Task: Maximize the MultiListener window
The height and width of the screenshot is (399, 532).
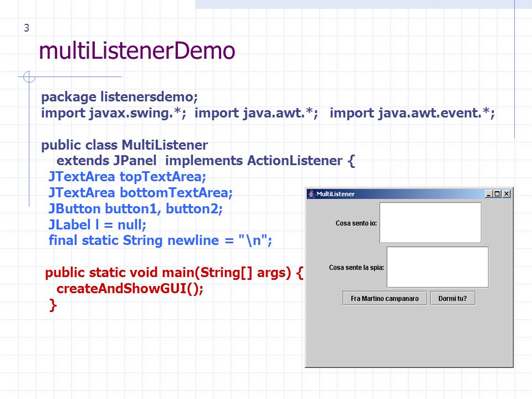Action: [498, 194]
